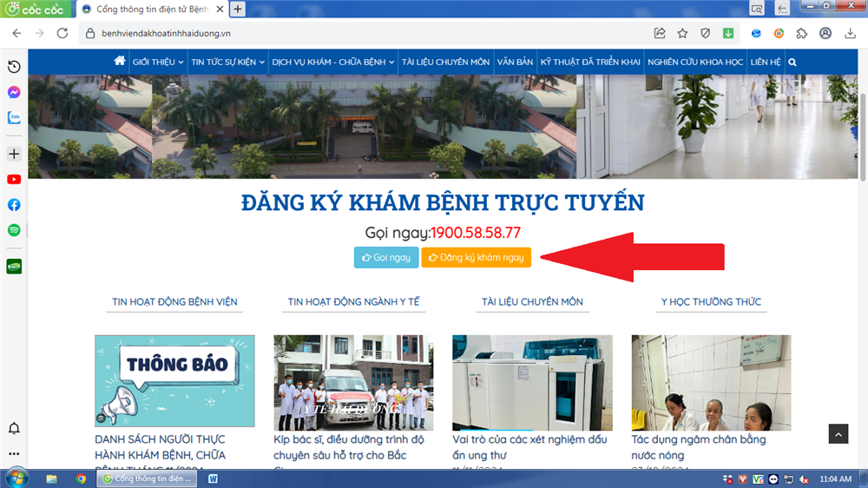Click the Đăng ký khám ngay button
This screenshot has height=488, width=868.
point(476,258)
